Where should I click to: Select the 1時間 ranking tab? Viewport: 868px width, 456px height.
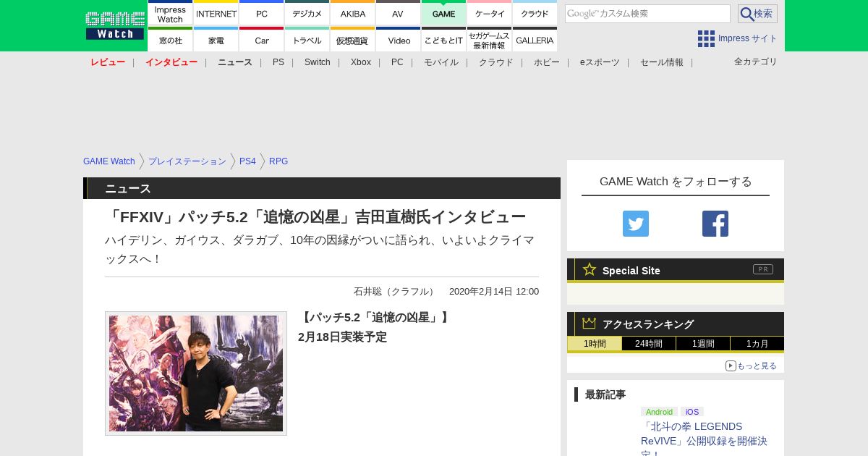(x=595, y=344)
